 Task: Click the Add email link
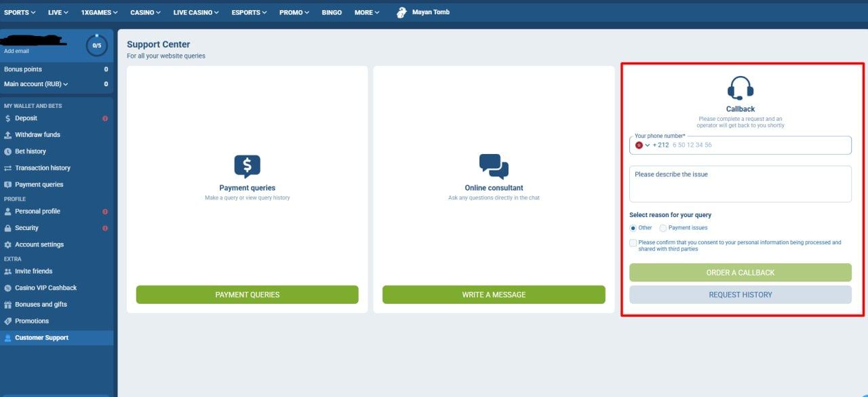coord(16,52)
